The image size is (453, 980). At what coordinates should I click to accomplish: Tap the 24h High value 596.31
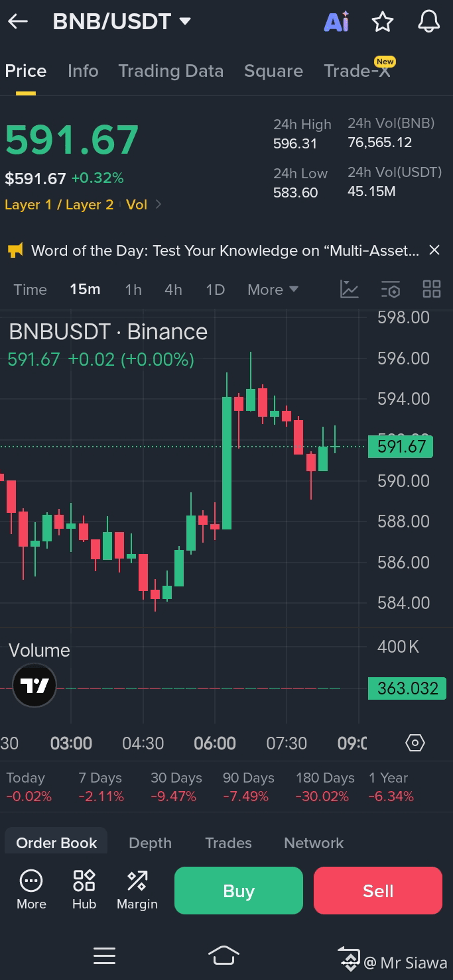pos(295,144)
